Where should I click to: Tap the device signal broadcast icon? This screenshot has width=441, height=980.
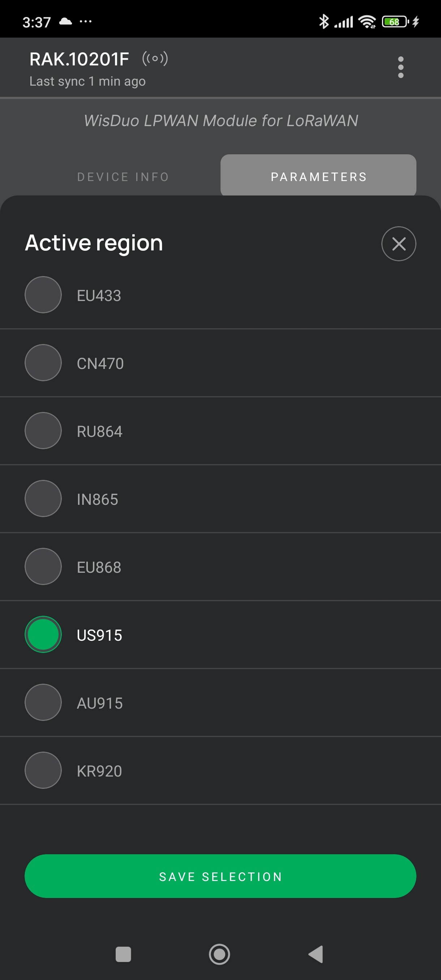(155, 59)
